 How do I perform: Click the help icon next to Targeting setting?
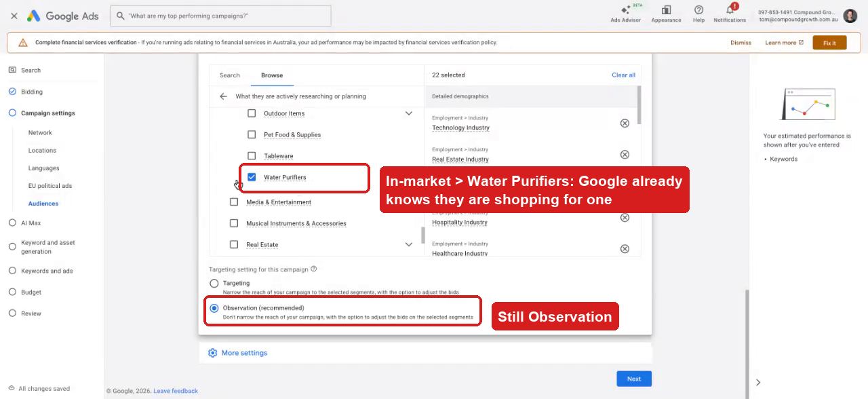313,269
